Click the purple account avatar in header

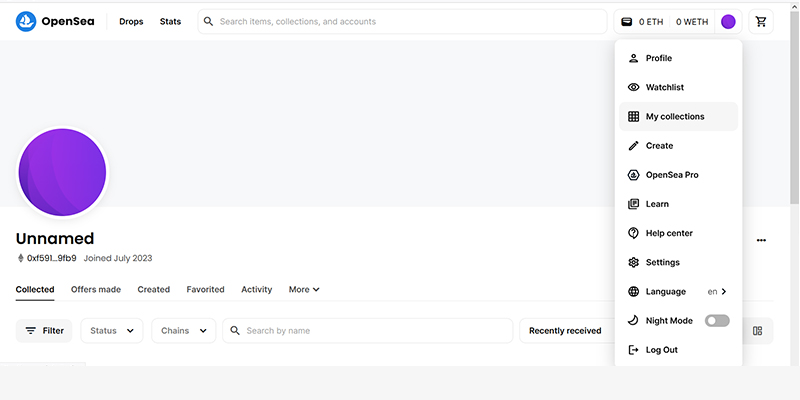[x=728, y=21]
